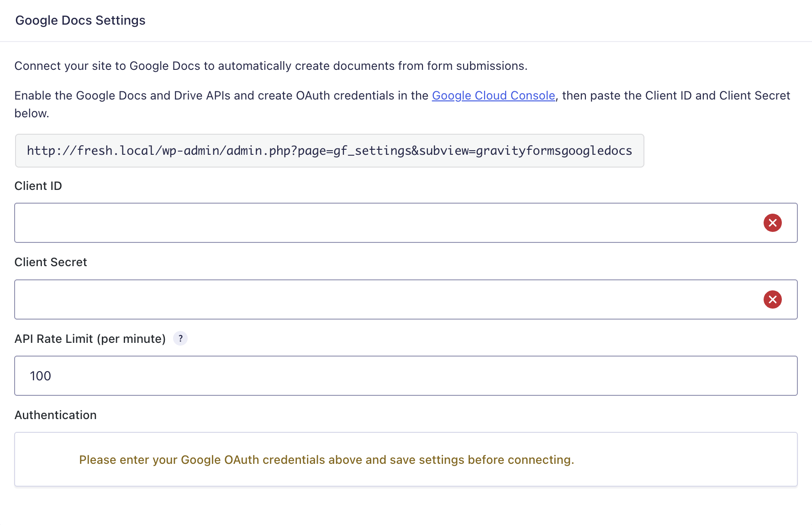Open the Google Cloud Console link
The height and width of the screenshot is (525, 812).
pos(493,95)
